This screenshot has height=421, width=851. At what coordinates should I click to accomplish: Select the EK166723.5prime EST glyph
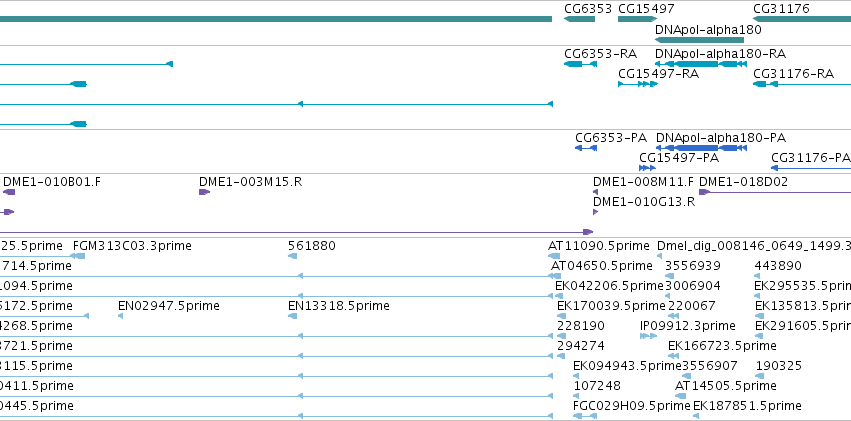click(674, 356)
